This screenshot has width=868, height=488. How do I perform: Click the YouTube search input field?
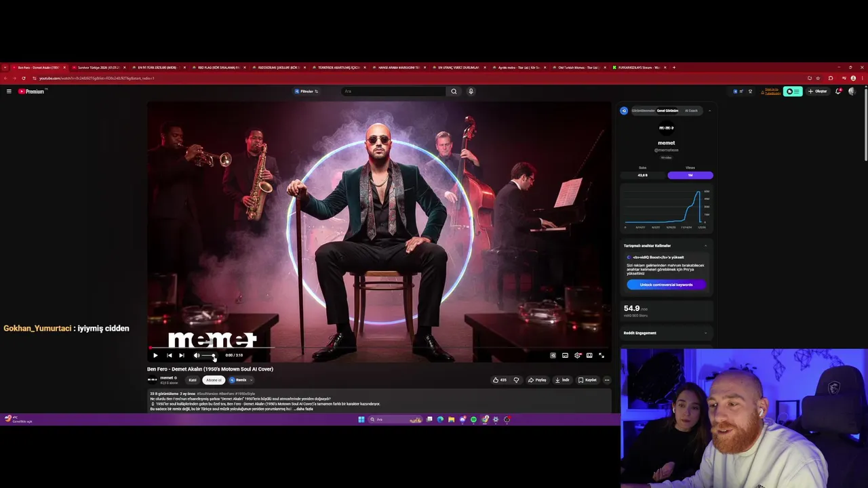click(393, 91)
